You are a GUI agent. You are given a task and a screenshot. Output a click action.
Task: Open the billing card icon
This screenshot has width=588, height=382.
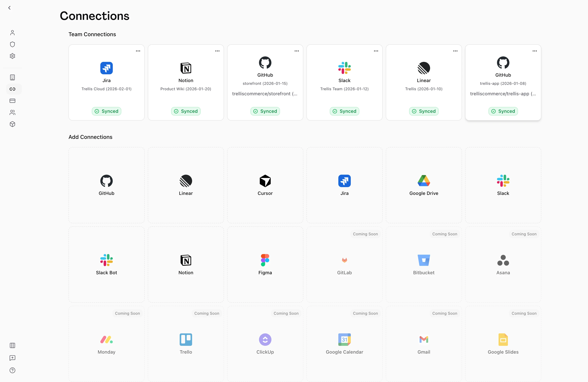point(12,101)
